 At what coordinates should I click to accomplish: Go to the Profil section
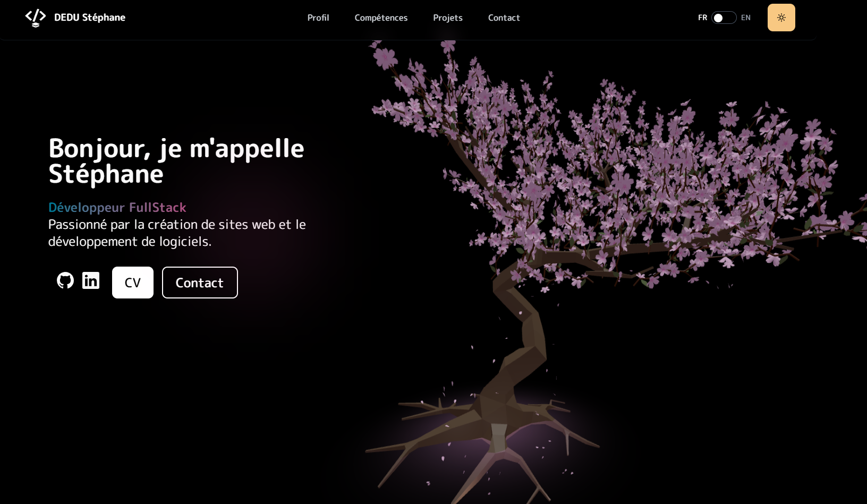[318, 18]
